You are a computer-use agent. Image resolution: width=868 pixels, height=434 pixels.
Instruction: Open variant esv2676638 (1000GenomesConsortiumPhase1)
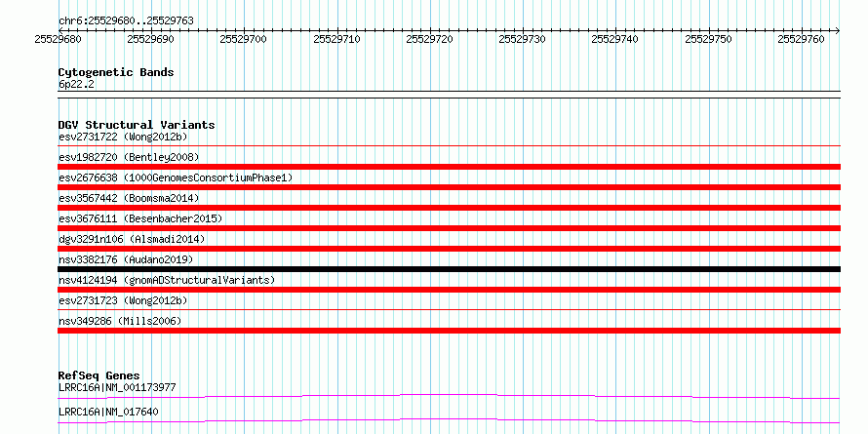[176, 178]
